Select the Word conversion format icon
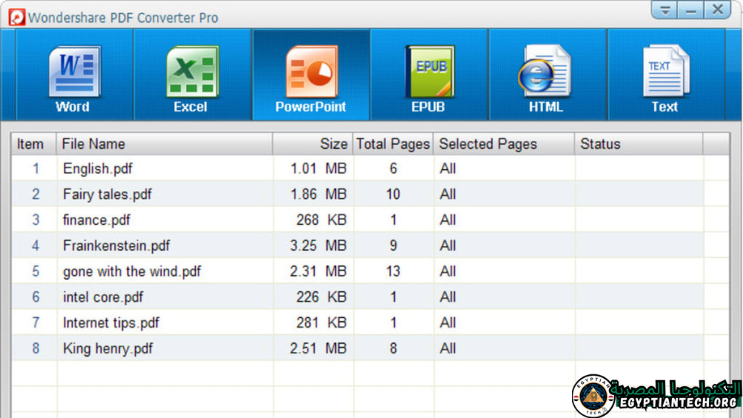743x418 pixels. point(73,75)
